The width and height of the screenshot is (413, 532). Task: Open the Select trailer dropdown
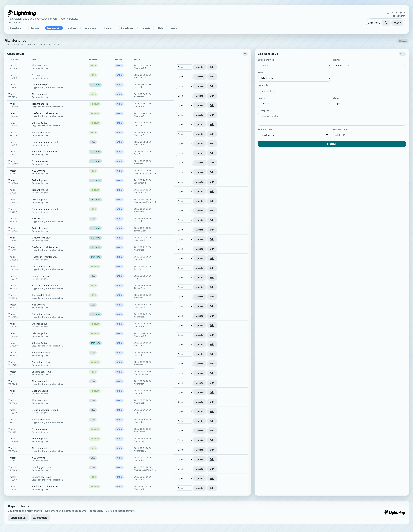click(294, 78)
